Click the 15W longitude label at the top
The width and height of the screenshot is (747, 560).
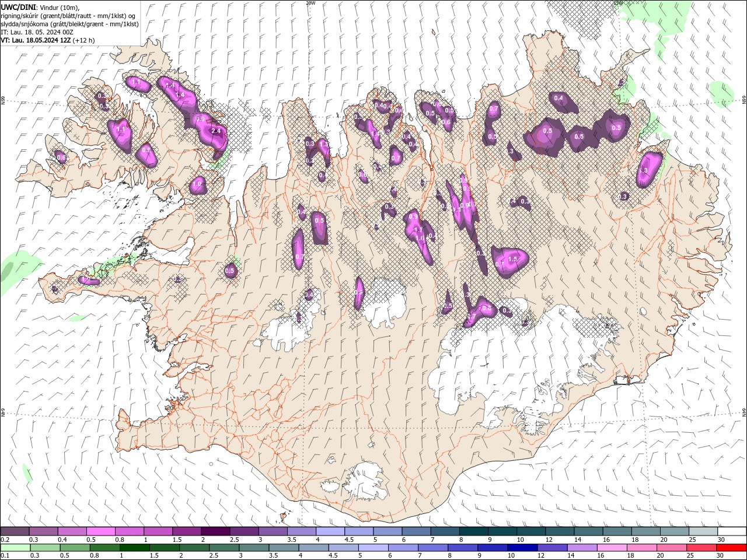[x=618, y=3]
